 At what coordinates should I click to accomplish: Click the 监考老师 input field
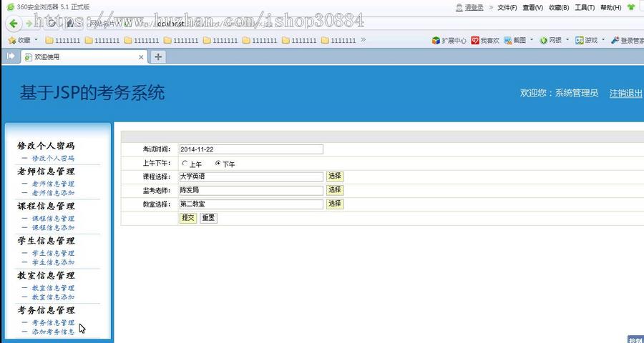pos(251,190)
